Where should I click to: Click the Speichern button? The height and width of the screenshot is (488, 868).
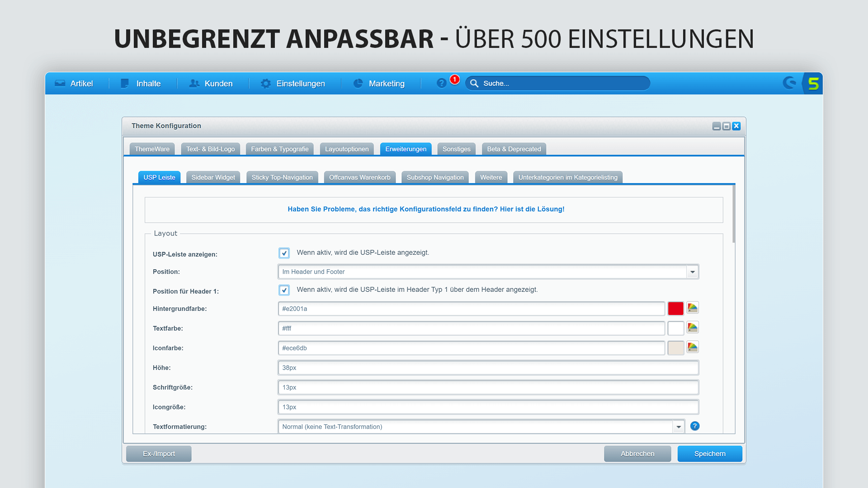point(710,454)
